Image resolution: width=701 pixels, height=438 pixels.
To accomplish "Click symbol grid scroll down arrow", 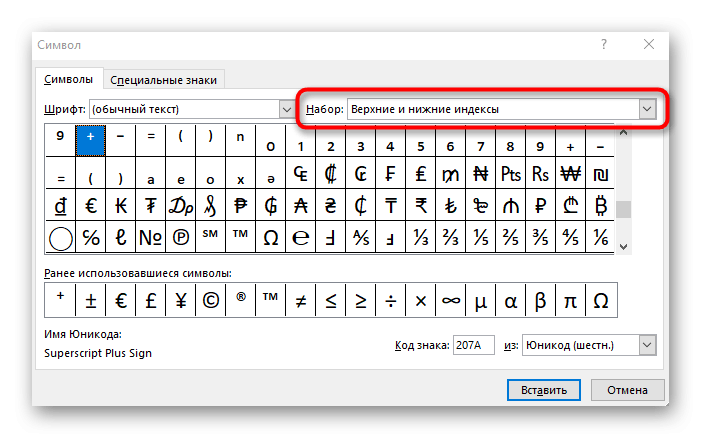I will click(623, 246).
